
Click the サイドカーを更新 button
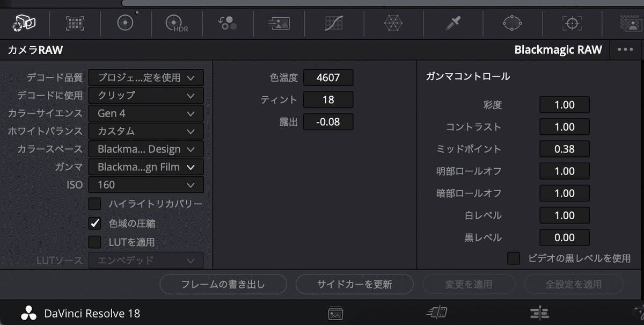pos(355,285)
